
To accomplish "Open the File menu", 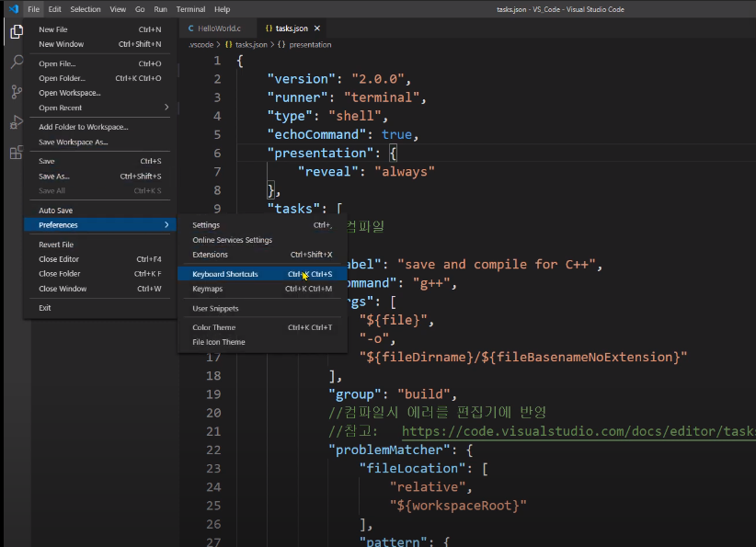I will [x=33, y=9].
